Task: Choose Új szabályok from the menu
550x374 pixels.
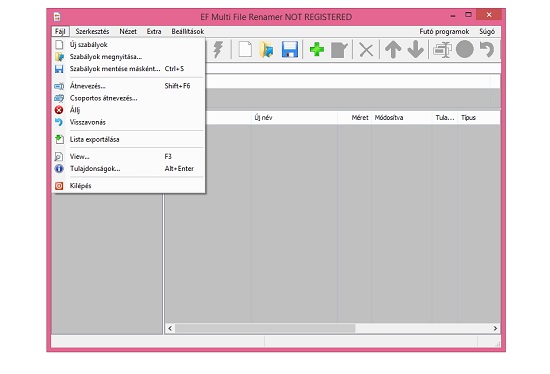Action: (128, 45)
